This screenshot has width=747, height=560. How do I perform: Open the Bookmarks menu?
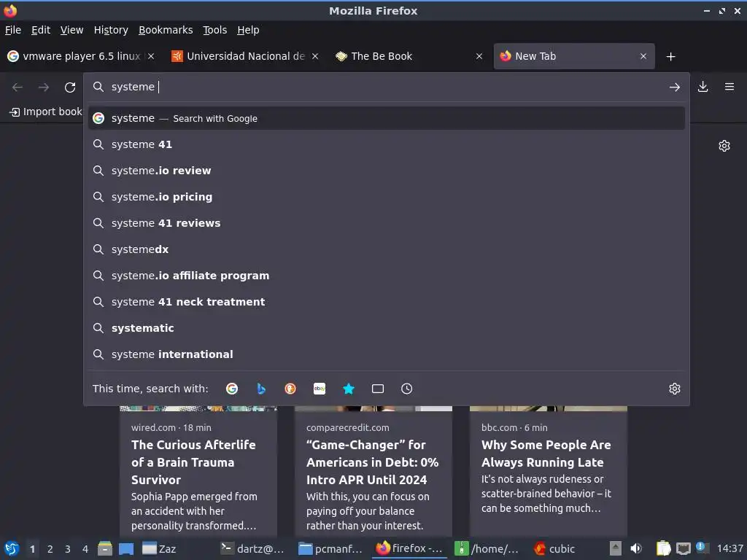pyautogui.click(x=166, y=30)
